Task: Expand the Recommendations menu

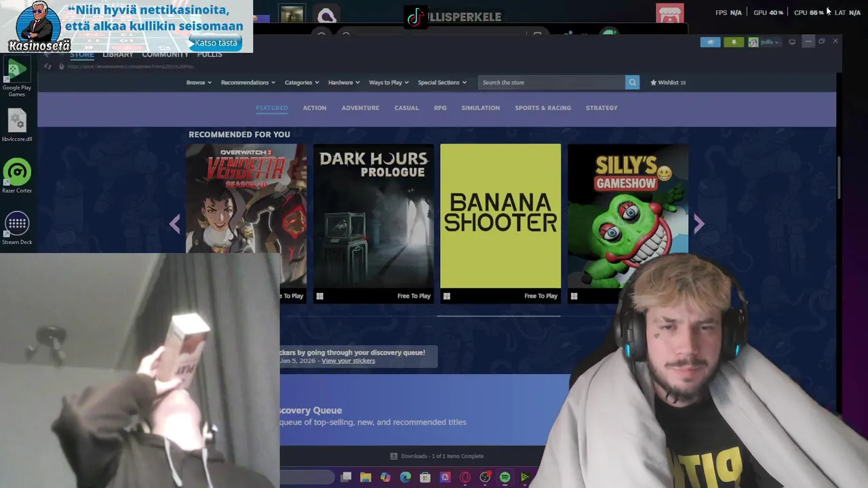Action: [x=248, y=83]
